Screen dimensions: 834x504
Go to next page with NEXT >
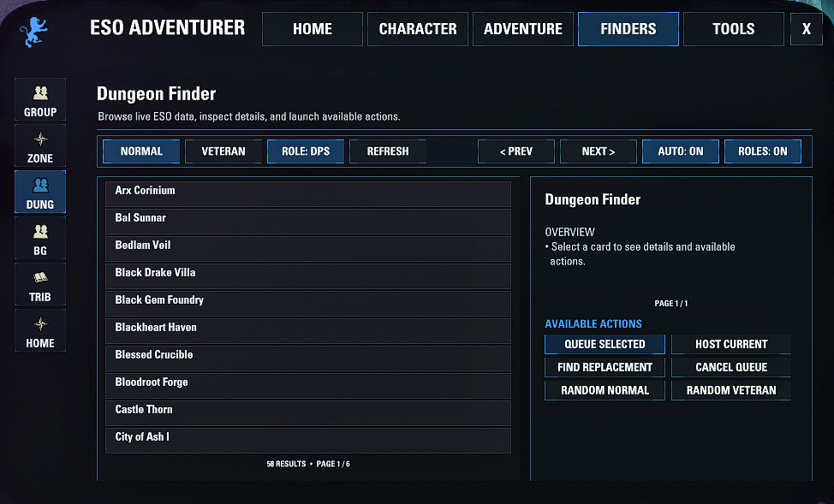[599, 151]
